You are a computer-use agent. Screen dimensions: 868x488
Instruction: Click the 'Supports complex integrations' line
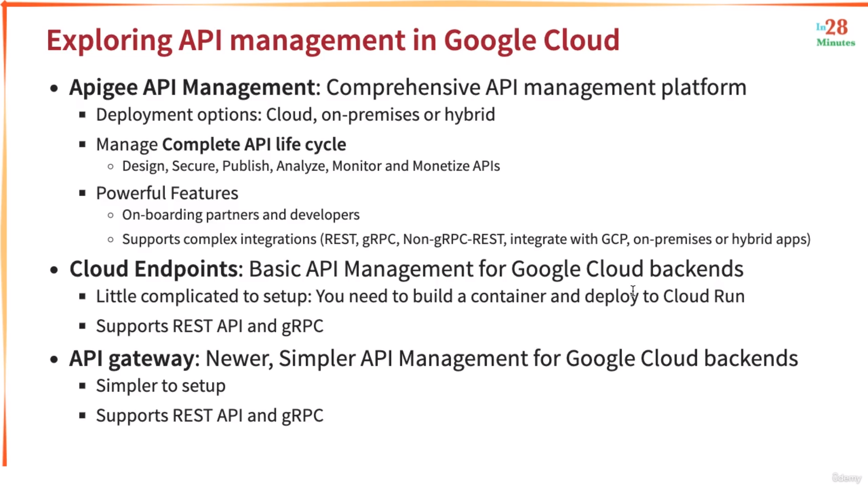(x=466, y=239)
